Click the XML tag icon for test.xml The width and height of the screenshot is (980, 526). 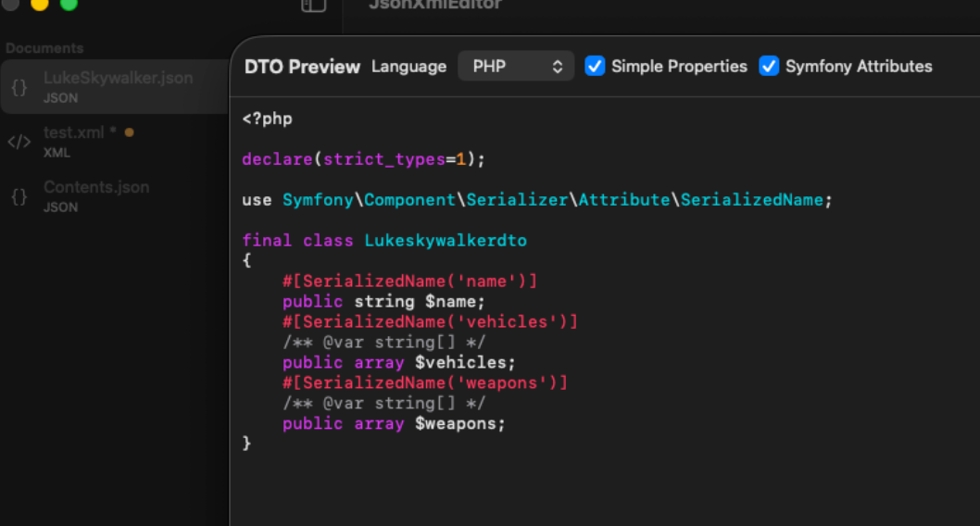19,142
